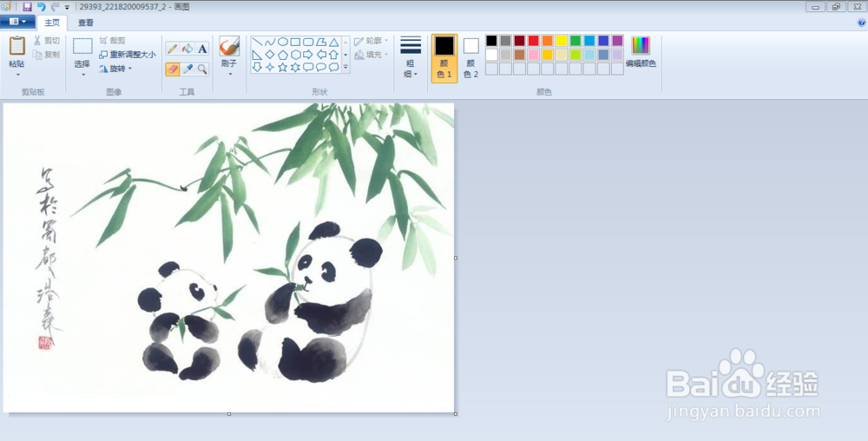
Task: Click the canvas bottom-right resize handle
Action: pos(456,414)
